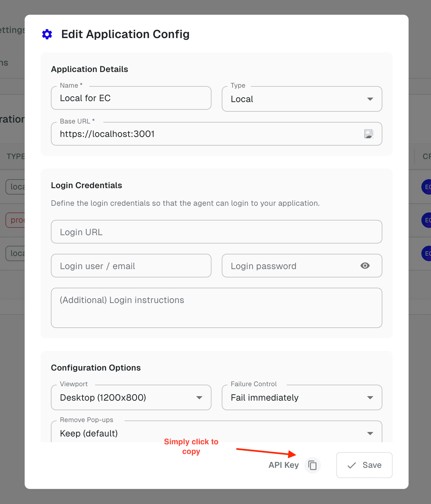Open the Type dropdown showing Local

tap(301, 99)
